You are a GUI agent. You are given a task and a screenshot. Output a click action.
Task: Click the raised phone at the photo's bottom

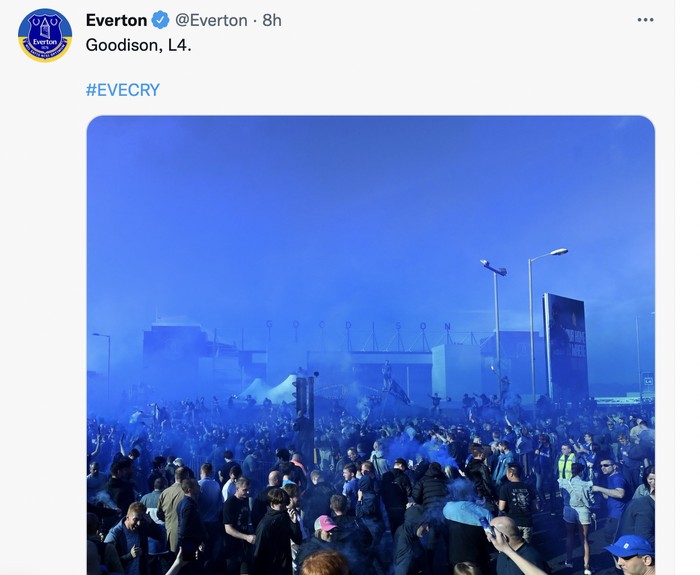[486, 522]
